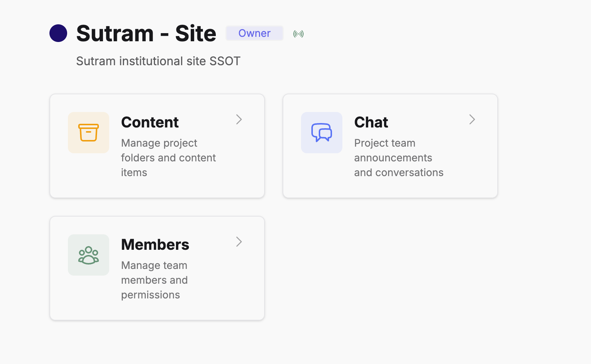Viewport: 591px width, 364px height.
Task: Click 'Project team announcements and conversations' text
Action: 398,158
